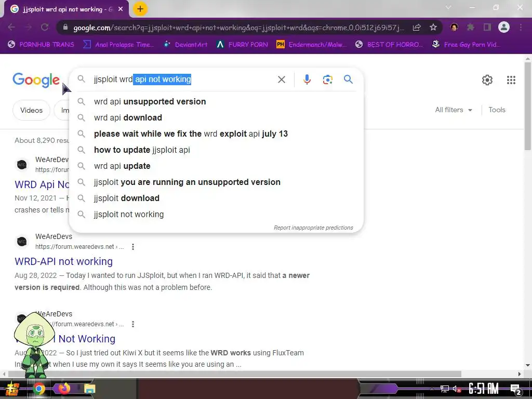Expand the All filters dropdown
The height and width of the screenshot is (399, 532).
tap(454, 110)
